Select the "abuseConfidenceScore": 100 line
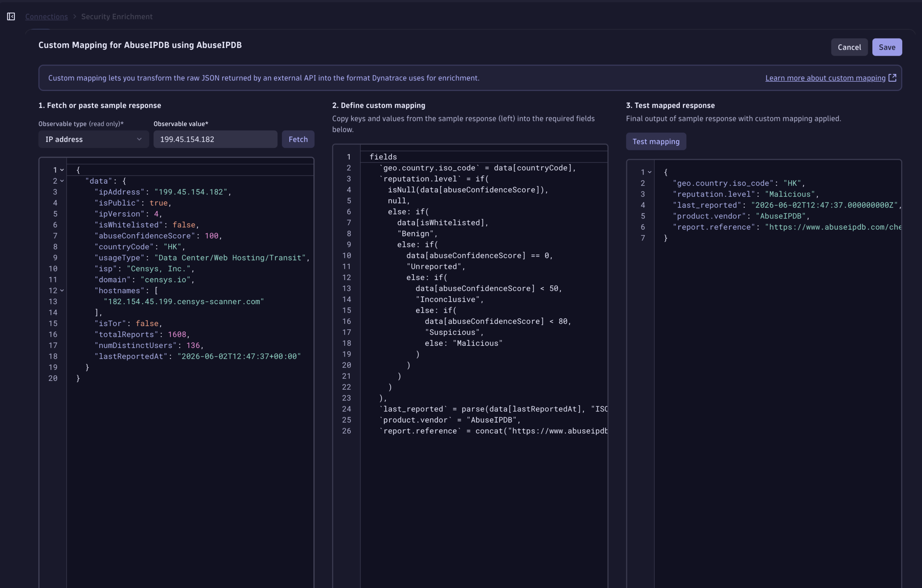Image resolution: width=922 pixels, height=588 pixels. pyautogui.click(x=158, y=236)
